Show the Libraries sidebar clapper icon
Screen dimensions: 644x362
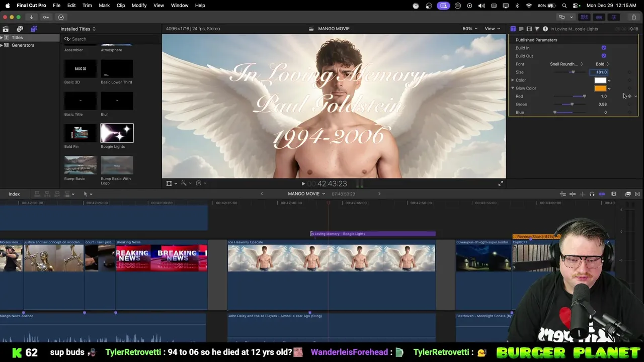tap(6, 29)
